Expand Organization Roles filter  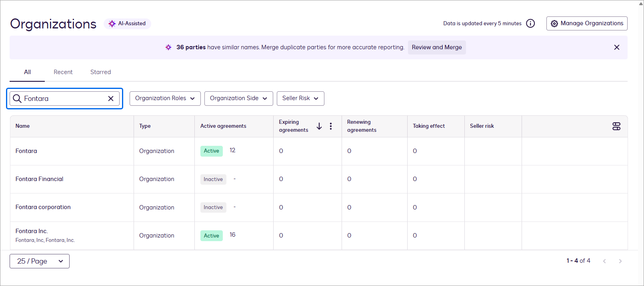[165, 99]
